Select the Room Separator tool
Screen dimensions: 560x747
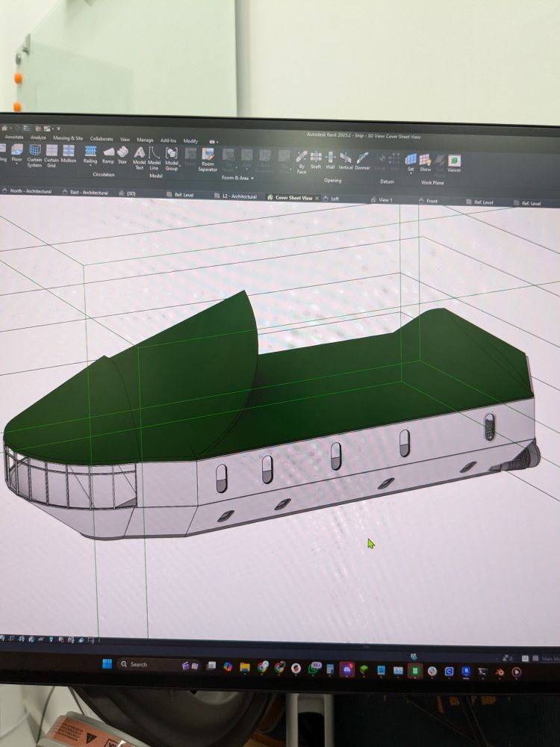[x=208, y=160]
